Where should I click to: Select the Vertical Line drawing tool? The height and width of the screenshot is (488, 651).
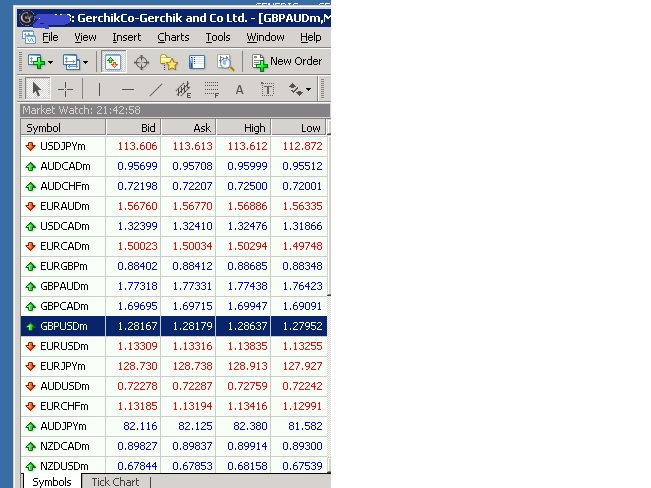(99, 89)
